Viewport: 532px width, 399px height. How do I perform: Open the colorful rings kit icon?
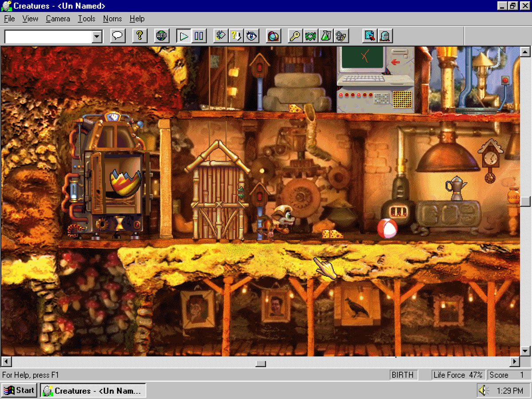pyautogui.click(x=274, y=36)
